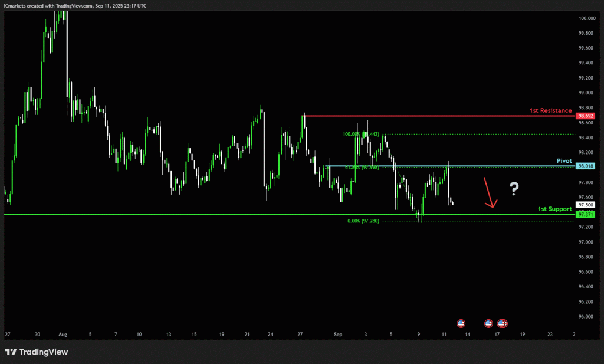The height and width of the screenshot is (364, 604).
Task: Click the '61.80% (97.998)' Fibonacci label
Action: click(x=362, y=168)
